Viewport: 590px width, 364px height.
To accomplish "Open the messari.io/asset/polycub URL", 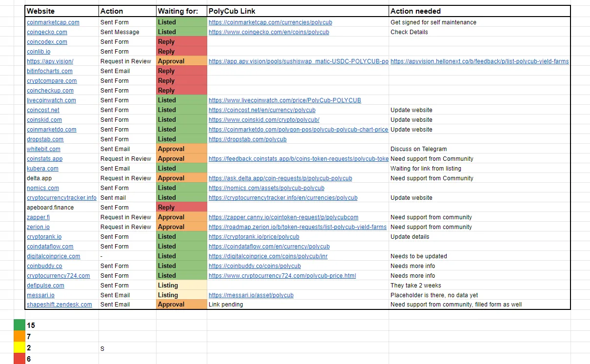I will (x=251, y=295).
